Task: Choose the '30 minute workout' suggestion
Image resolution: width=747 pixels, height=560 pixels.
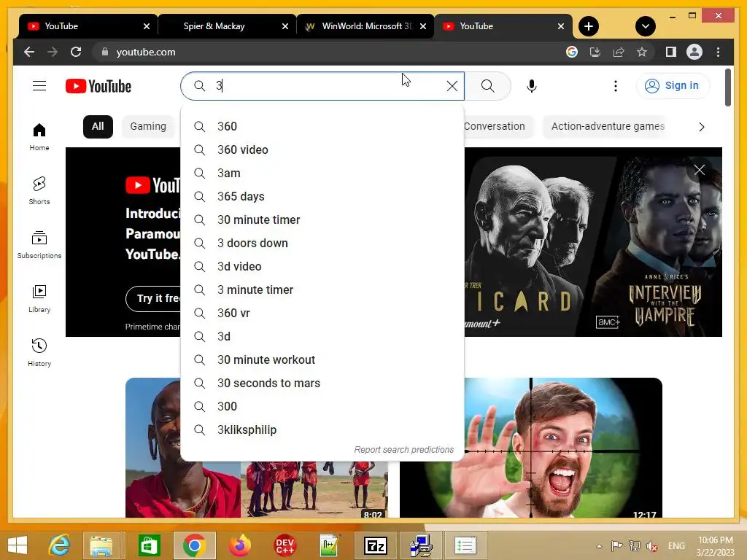Action: (322, 359)
